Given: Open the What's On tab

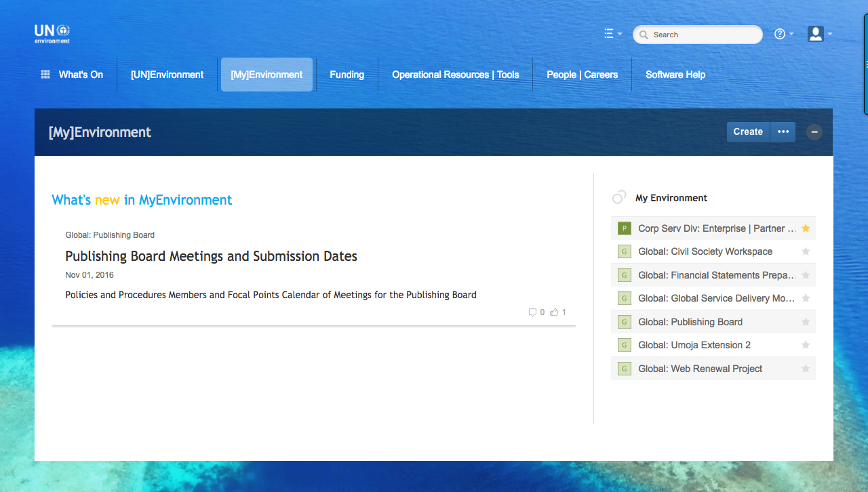Looking at the screenshot, I should (x=81, y=75).
